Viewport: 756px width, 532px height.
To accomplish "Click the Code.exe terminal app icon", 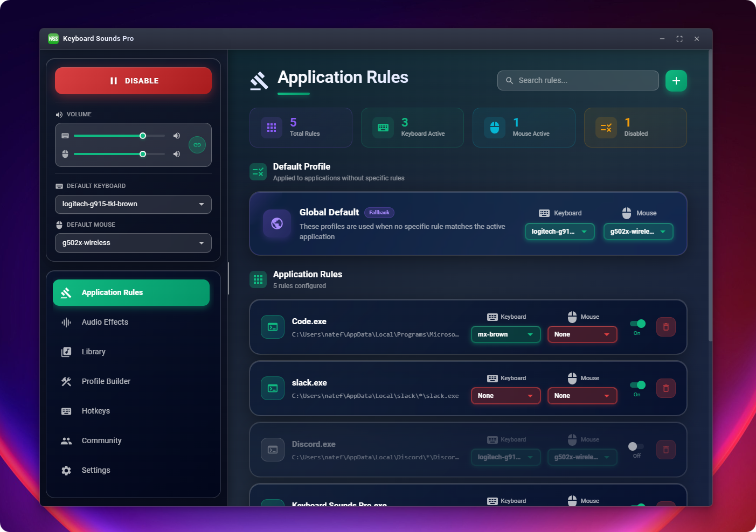I will tap(273, 327).
